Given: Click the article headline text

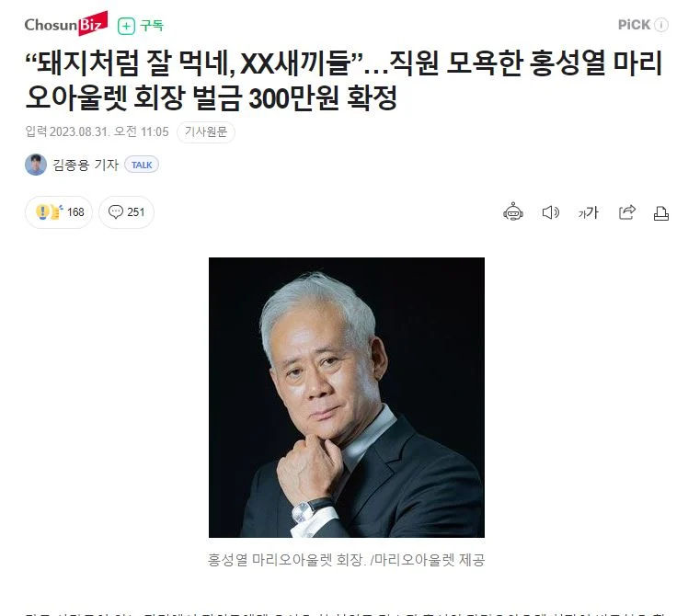Looking at the screenshot, I should (344, 80).
